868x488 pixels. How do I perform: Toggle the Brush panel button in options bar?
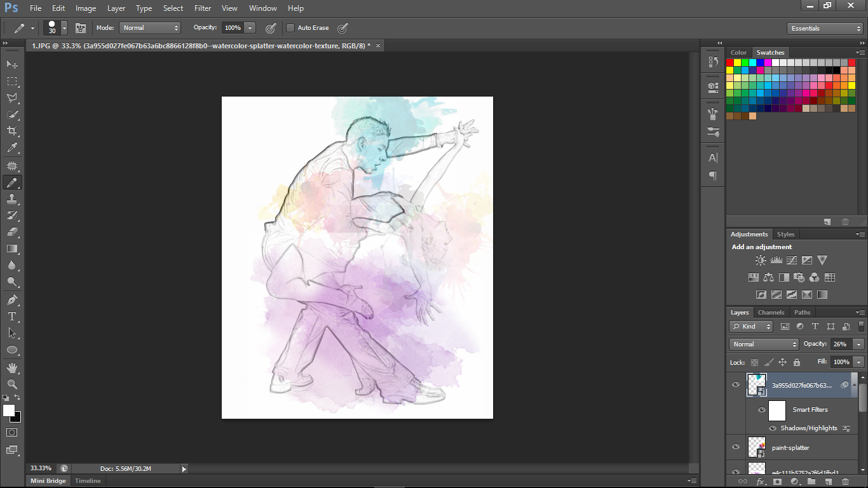[x=81, y=28]
